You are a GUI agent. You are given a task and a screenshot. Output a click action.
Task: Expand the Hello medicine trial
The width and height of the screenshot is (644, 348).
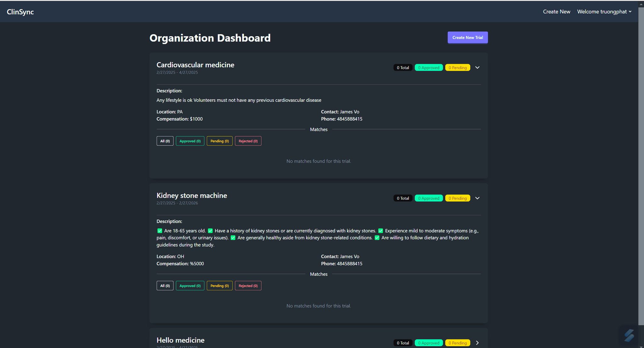click(477, 343)
